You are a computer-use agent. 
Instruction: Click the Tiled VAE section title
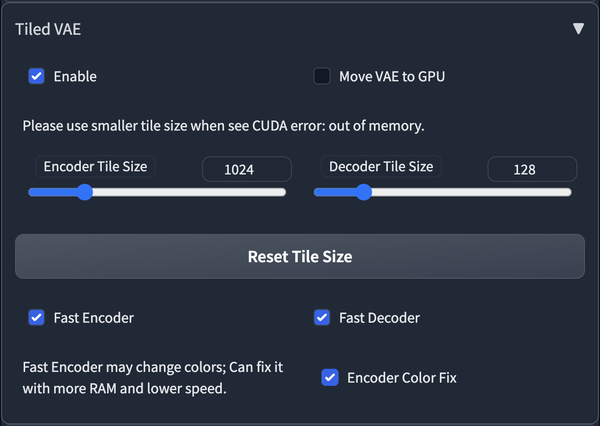point(48,29)
